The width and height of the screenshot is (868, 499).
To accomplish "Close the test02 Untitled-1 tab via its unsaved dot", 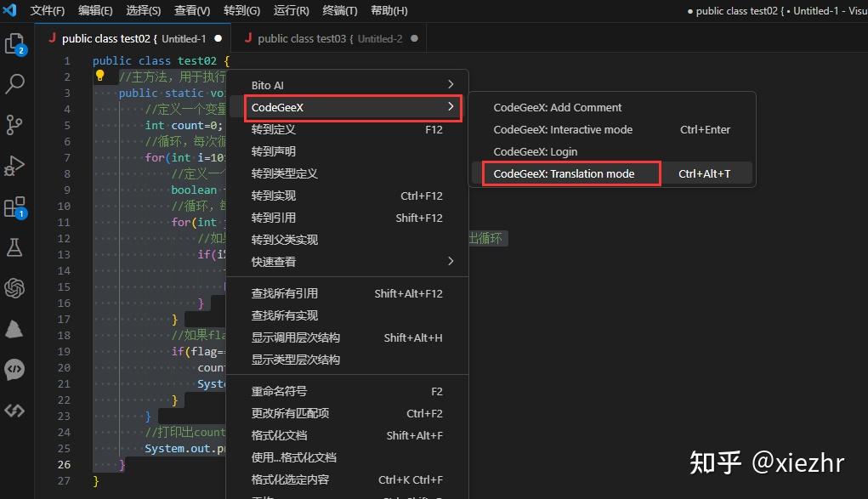I will (218, 38).
